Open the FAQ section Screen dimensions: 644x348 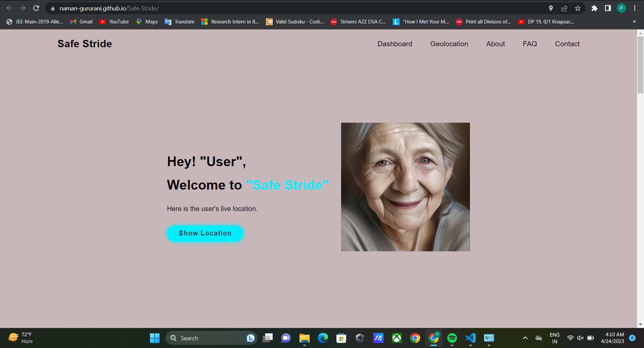click(x=530, y=44)
